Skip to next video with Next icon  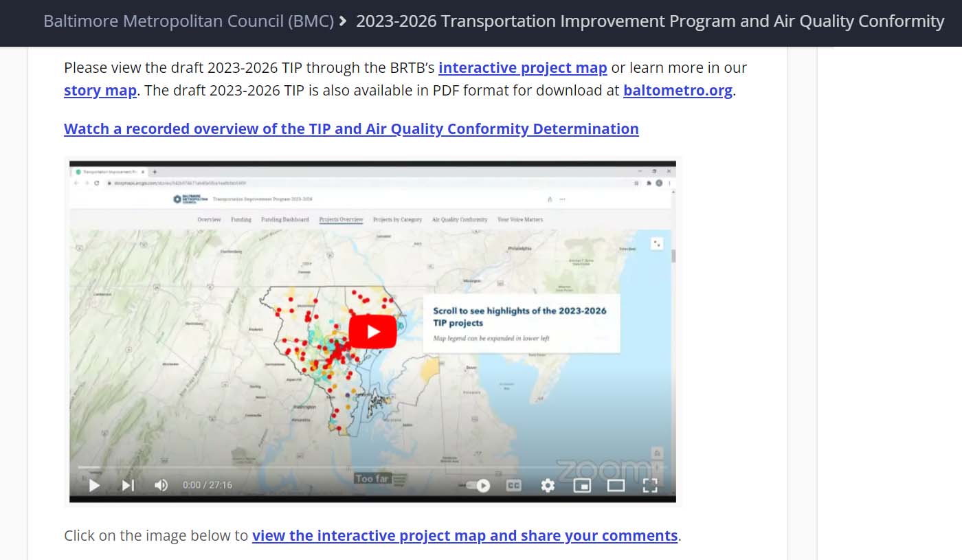(x=128, y=485)
